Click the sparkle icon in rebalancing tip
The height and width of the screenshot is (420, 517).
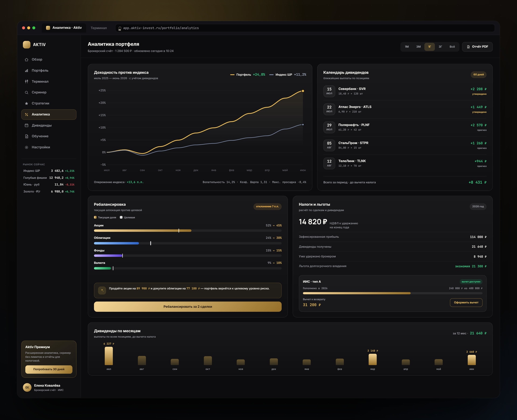click(x=102, y=290)
